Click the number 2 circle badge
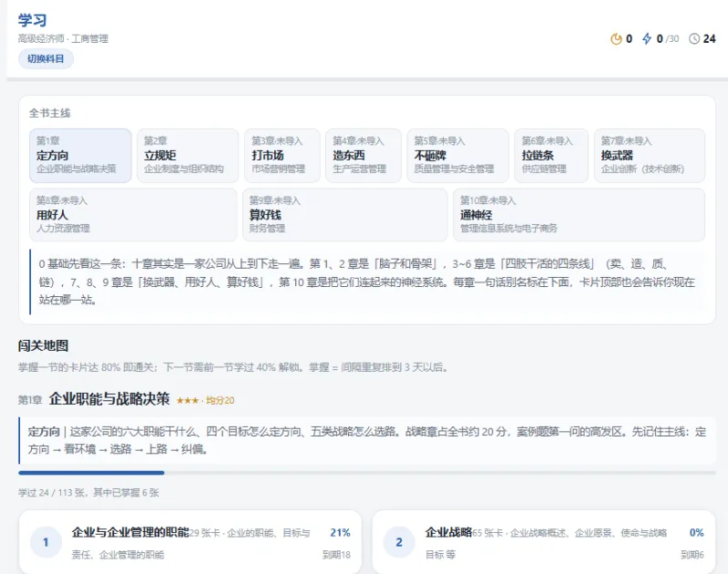Screen dimensions: 728x574 pos(399,542)
